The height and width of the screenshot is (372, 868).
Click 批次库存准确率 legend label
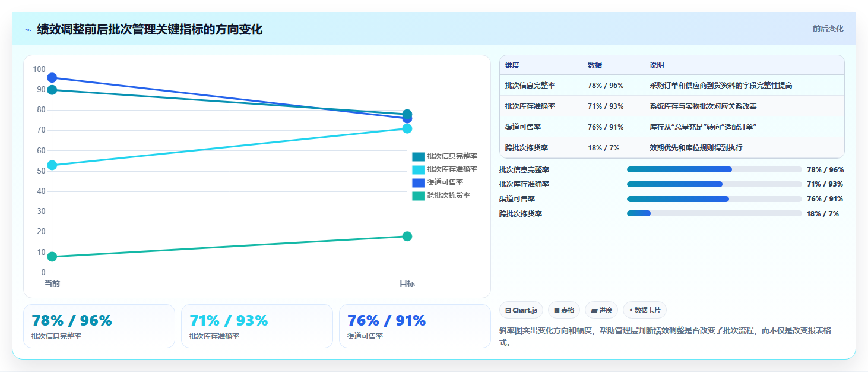[x=452, y=169]
